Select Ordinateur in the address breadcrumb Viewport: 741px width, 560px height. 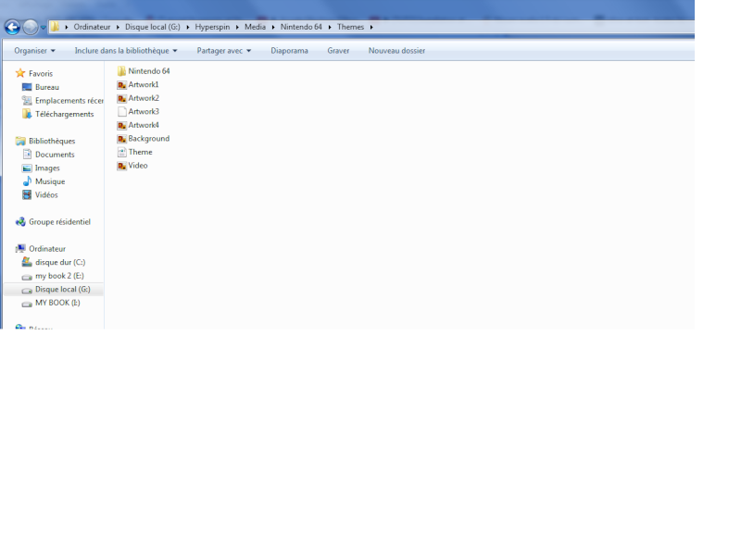pyautogui.click(x=92, y=27)
